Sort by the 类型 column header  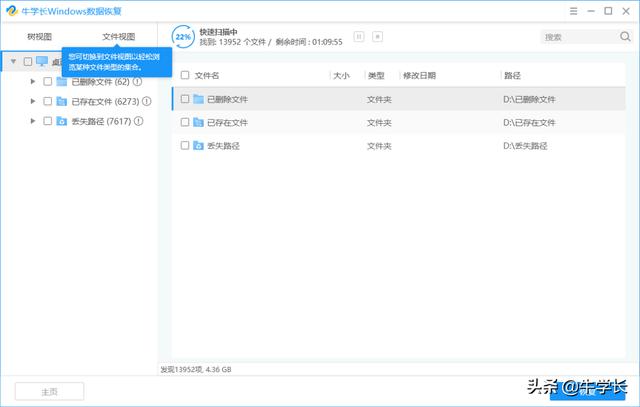(x=376, y=76)
